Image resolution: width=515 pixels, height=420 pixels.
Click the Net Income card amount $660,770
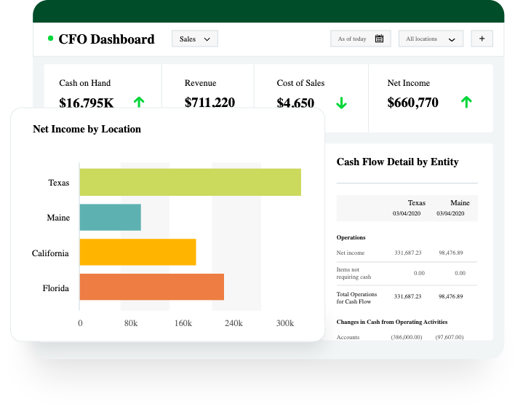(412, 103)
